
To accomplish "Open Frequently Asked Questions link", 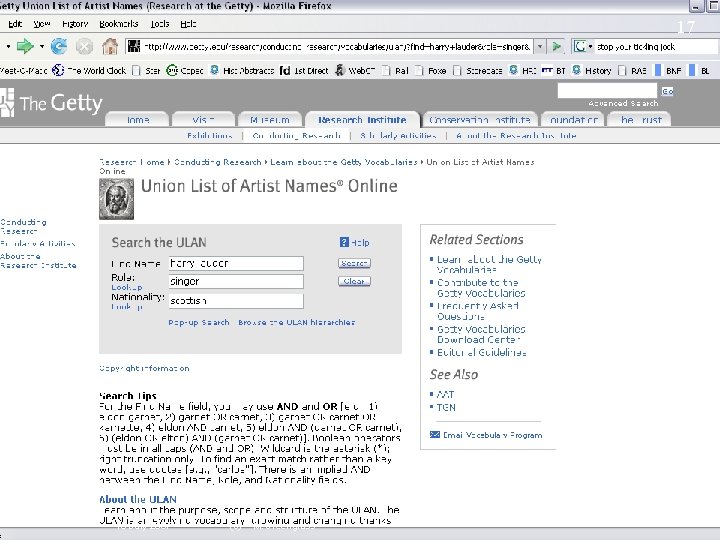I will tap(478, 311).
